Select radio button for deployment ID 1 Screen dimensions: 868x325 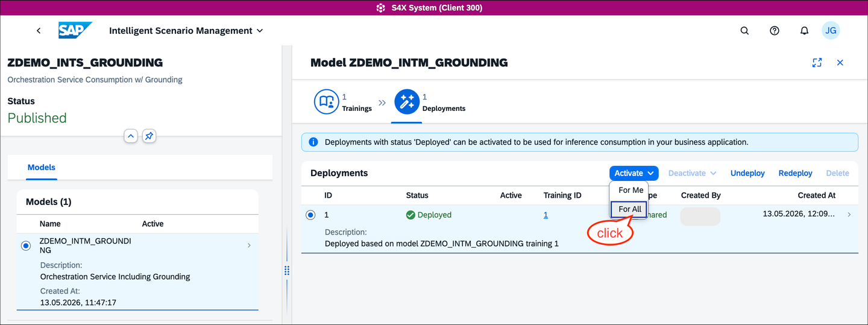(310, 215)
